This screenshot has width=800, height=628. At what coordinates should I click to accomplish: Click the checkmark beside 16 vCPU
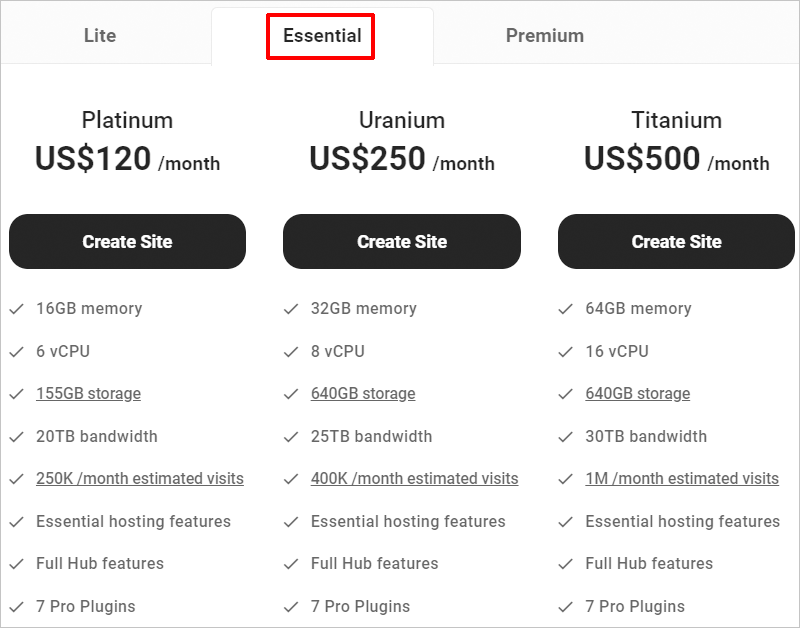[565, 351]
